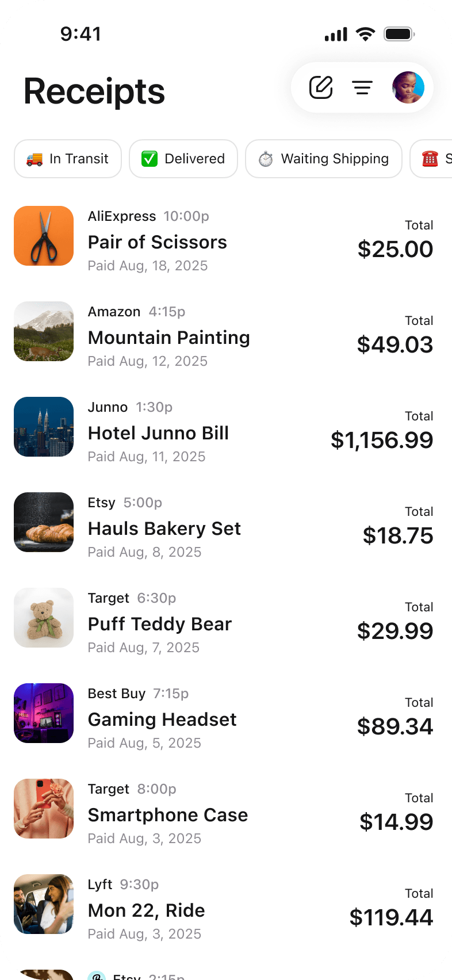The height and width of the screenshot is (980, 452).
Task: Open the user profile avatar
Action: point(408,87)
